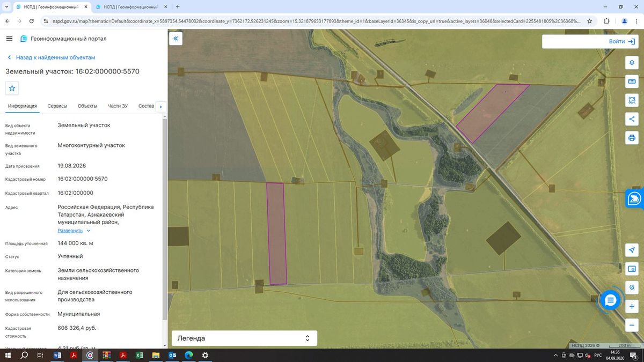Switch to the Части ЗУ tab
644x362 pixels.
point(118,106)
